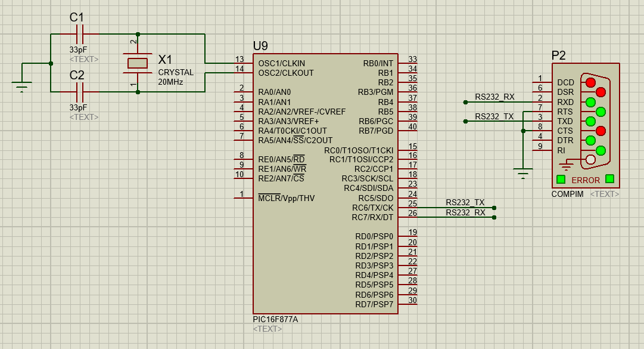Click the RD0/PSP0 pin name
This screenshot has width=644, height=349.
click(374, 236)
